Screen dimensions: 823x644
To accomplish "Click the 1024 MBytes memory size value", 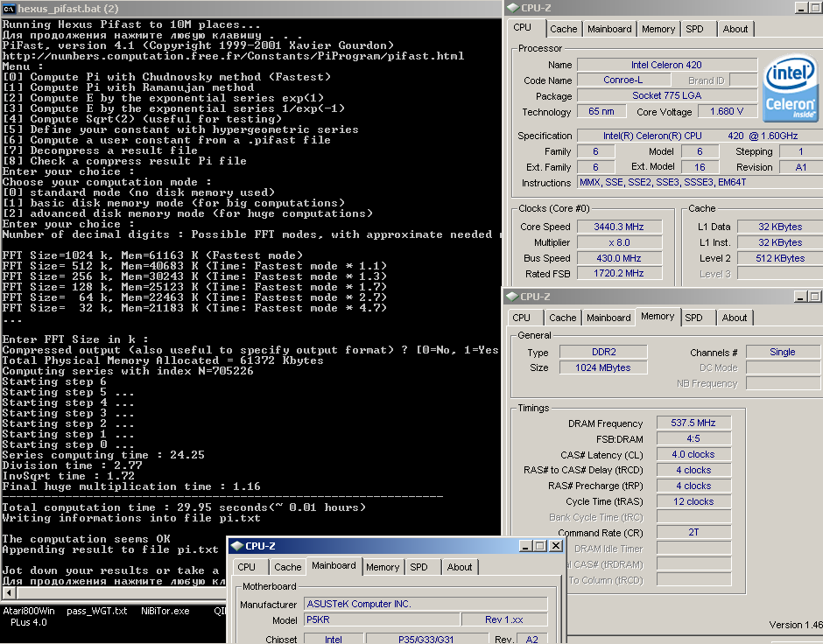I will 603,367.
